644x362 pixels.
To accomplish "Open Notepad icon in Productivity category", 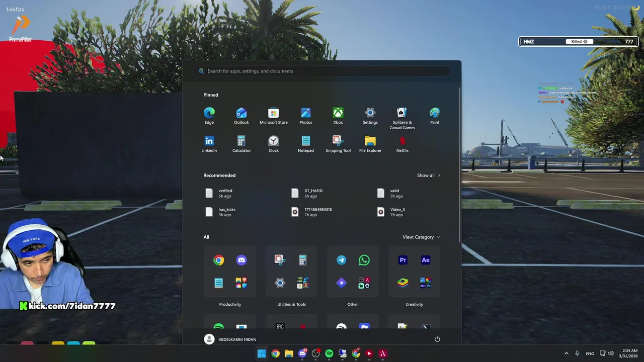I will (x=218, y=283).
